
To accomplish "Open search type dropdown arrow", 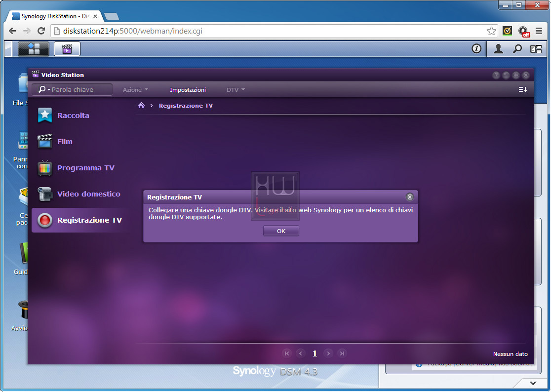I will (49, 89).
